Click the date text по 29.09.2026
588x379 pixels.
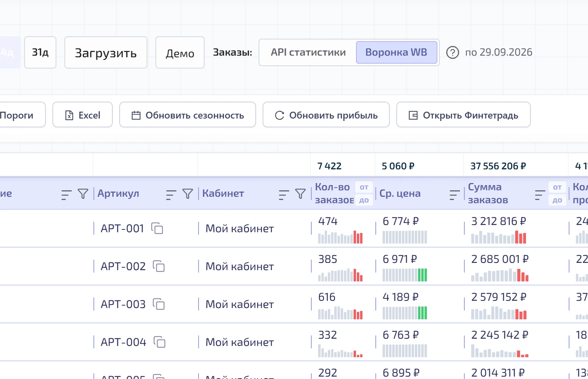[x=499, y=52]
